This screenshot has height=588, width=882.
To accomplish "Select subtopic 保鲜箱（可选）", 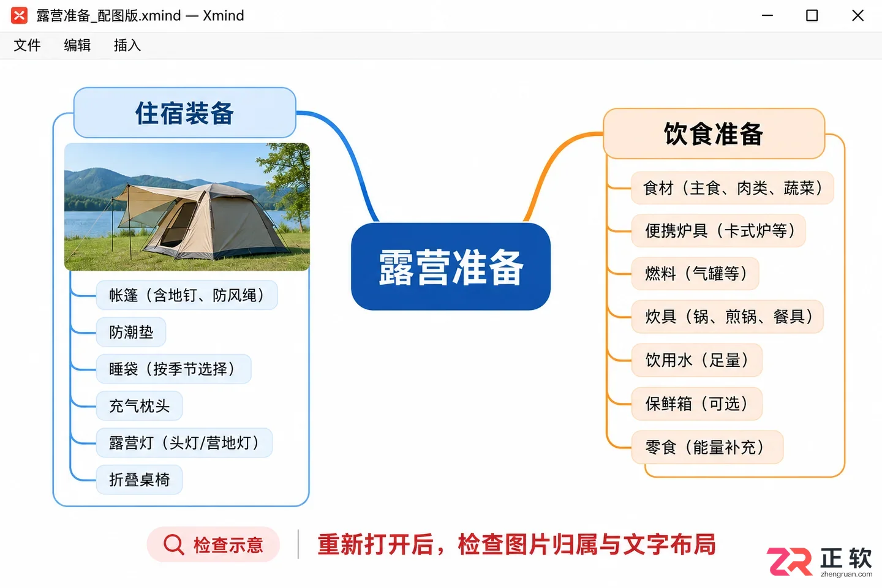I will (697, 404).
